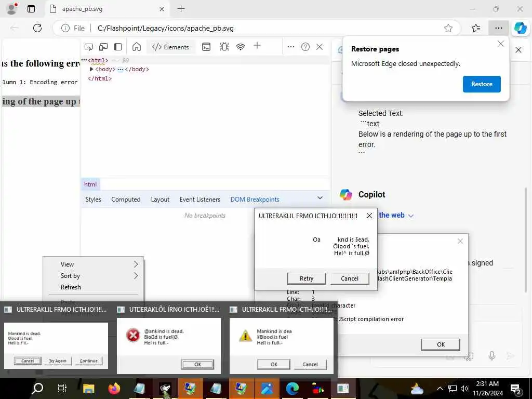Open the volume control in tray
The image size is (532, 399).
pyautogui.click(x=464, y=389)
